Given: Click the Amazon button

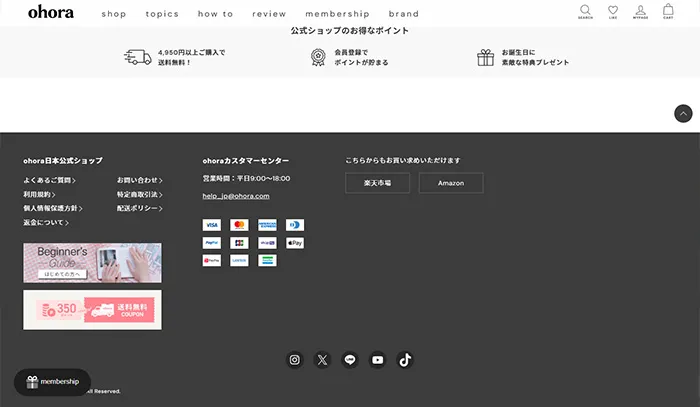Looking at the screenshot, I should pos(451,183).
